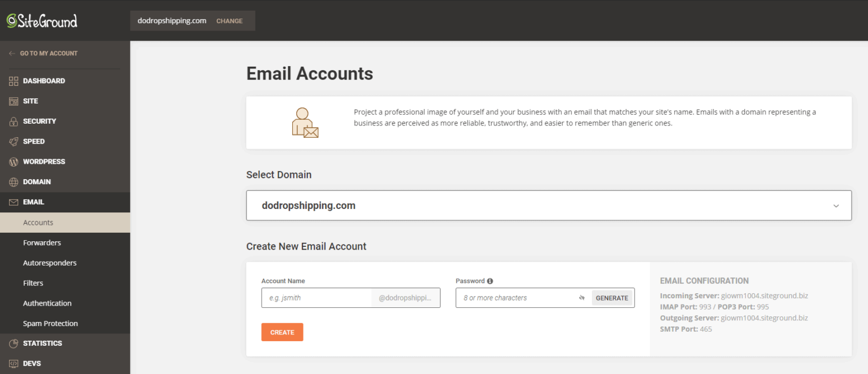This screenshot has height=374, width=868.
Task: Switch to the Spam Protection tab
Action: 51,323
